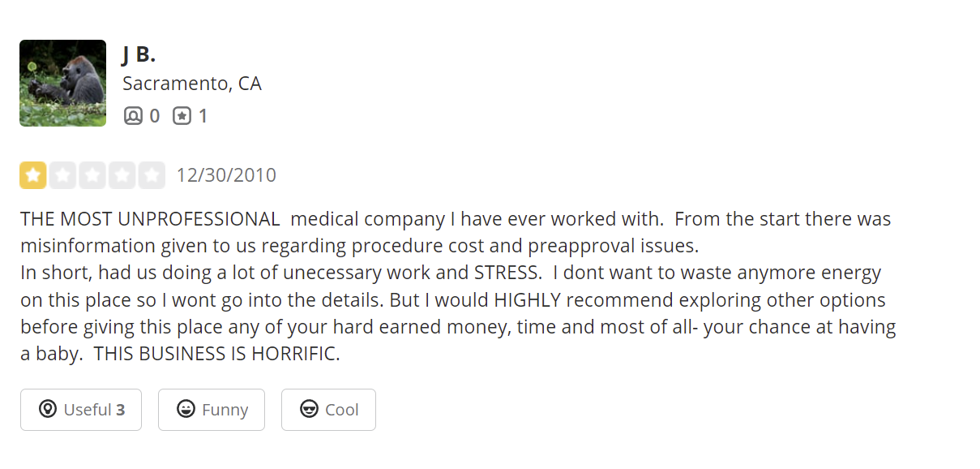This screenshot has height=469, width=980.
Task: Click the THIS BUSINESS IS HORRIFIC sentence
Action: click(x=217, y=355)
